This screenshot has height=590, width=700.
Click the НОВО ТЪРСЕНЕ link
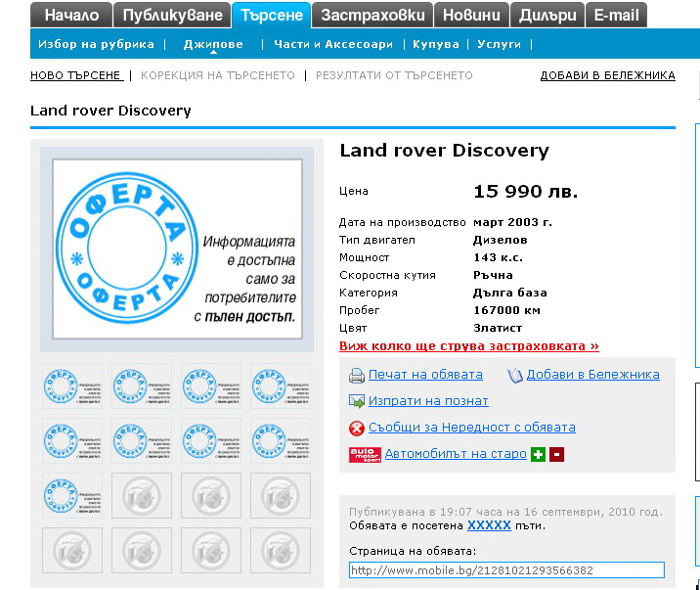click(76, 75)
